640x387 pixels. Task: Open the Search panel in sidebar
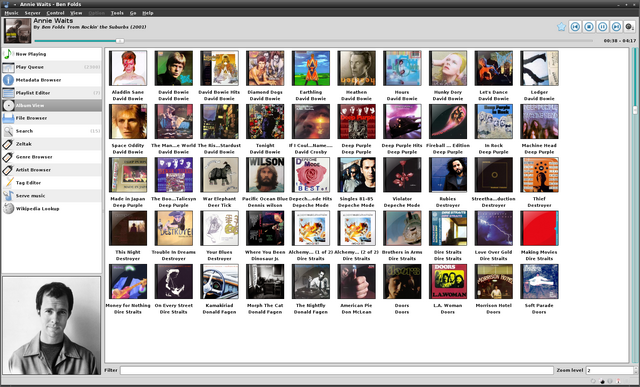pyautogui.click(x=51, y=131)
